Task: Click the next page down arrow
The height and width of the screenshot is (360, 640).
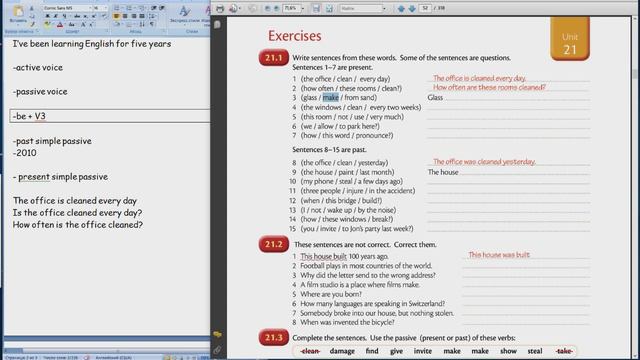Action: click(412, 8)
